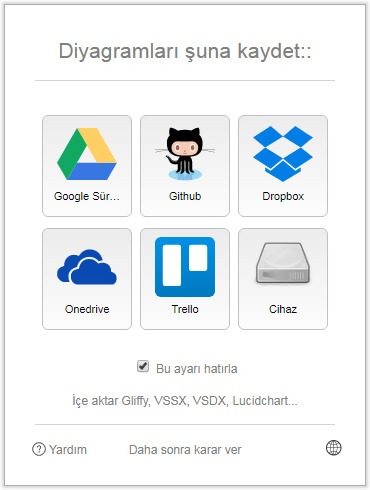Image resolution: width=370 pixels, height=490 pixels.
Task: Select the OneDrive cloud icon
Action: coord(87,267)
